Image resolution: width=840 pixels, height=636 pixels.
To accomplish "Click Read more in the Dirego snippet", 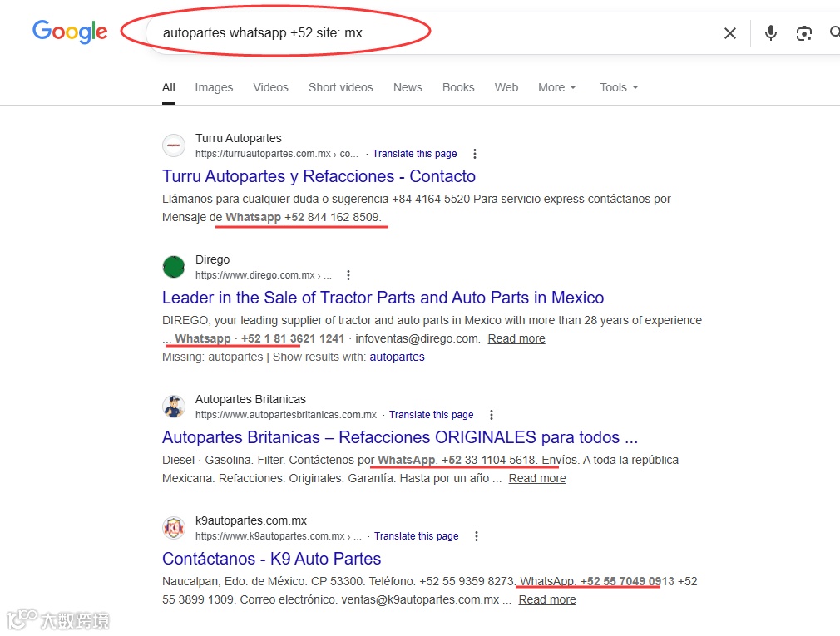I will pos(516,339).
